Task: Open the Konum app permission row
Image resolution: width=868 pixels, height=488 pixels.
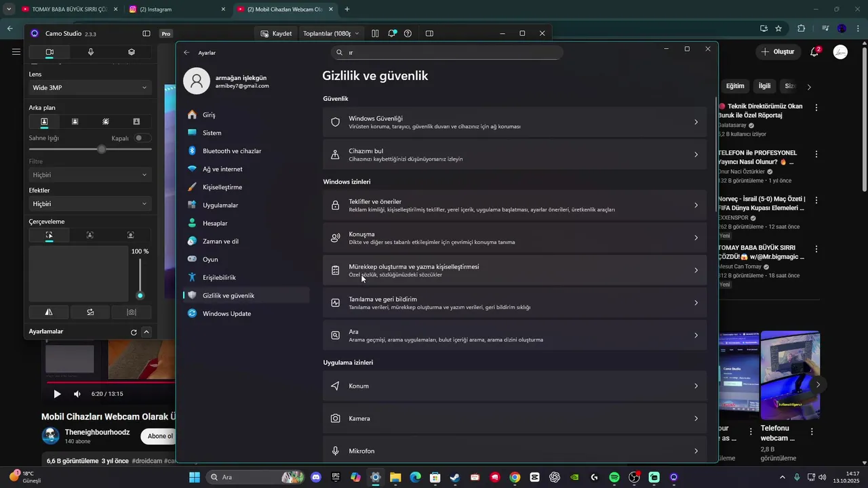Action: (x=515, y=386)
